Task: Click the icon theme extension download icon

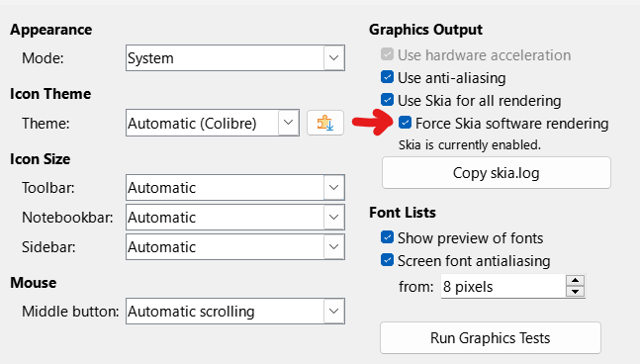Action: (x=325, y=123)
